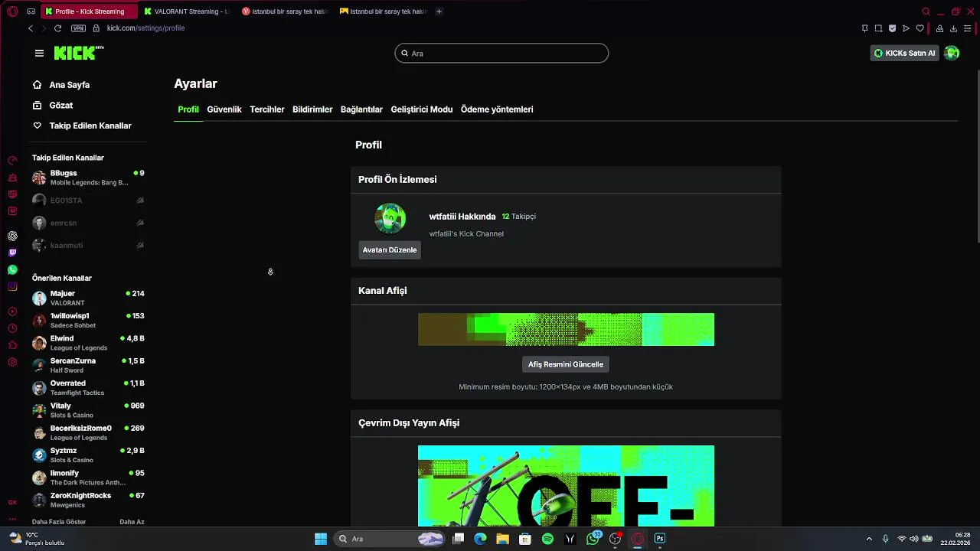Switch to the Bağlantılar tab

pyautogui.click(x=361, y=109)
